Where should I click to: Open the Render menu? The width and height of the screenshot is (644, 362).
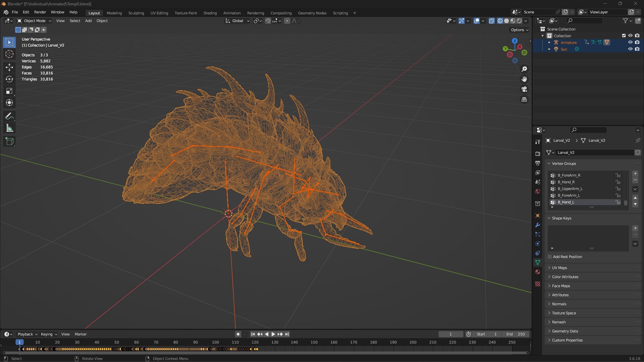40,12
